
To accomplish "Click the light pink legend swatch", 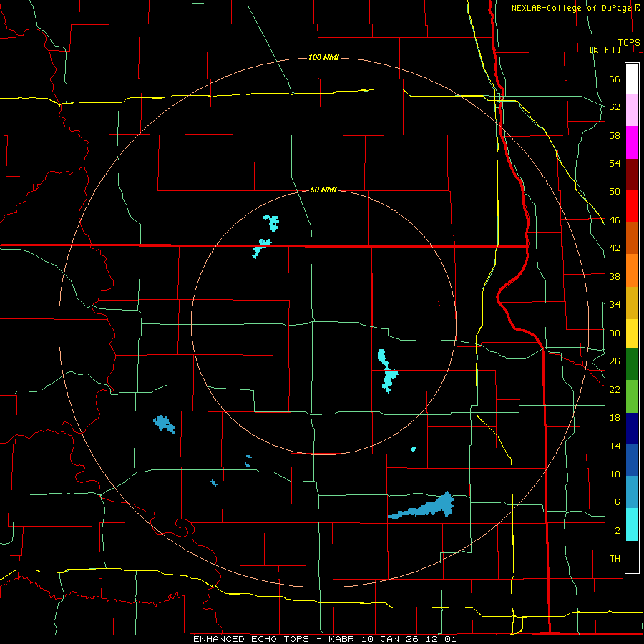I will pyautogui.click(x=632, y=109).
